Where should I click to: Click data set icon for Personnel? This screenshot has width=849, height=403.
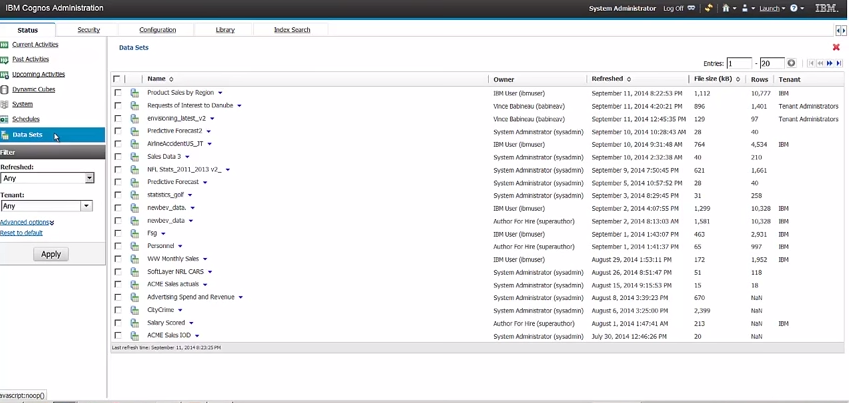134,246
